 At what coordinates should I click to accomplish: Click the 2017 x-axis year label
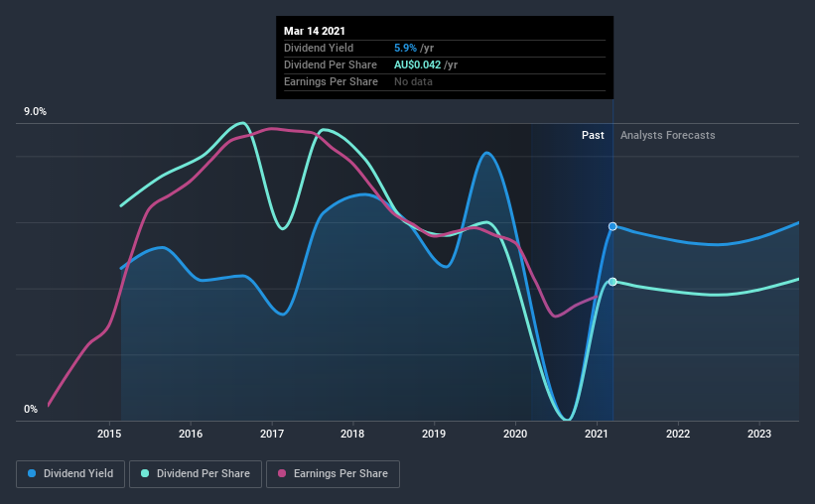272,434
